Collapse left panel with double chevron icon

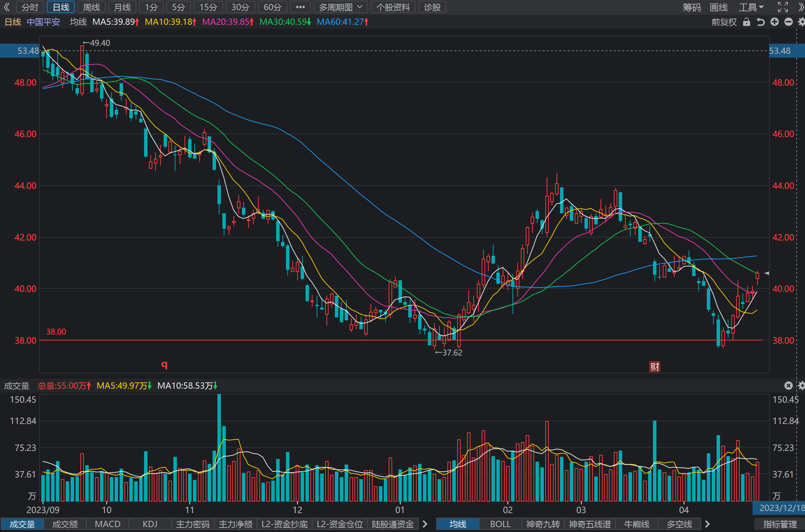pos(7,7)
